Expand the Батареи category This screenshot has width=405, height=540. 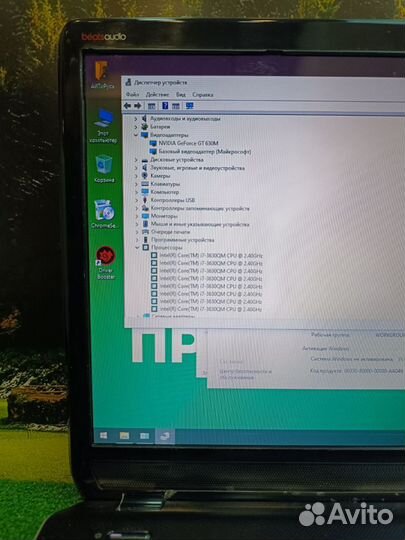[x=136, y=127]
